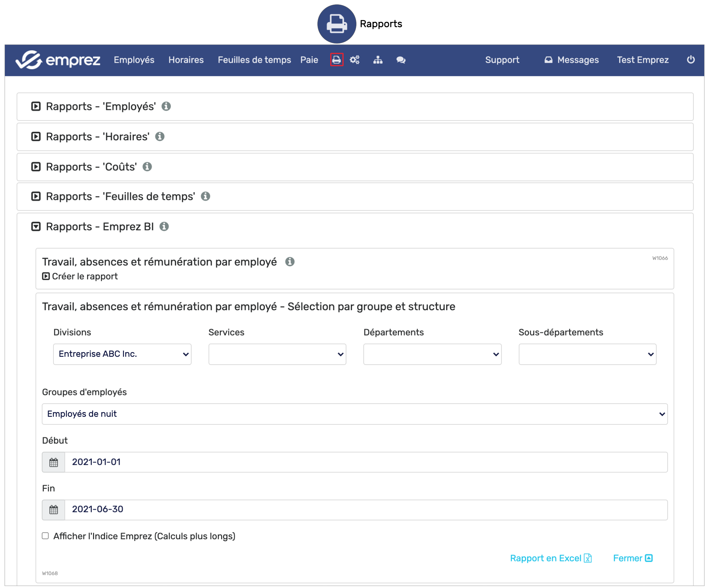Open the Divisions dropdown
This screenshot has height=588, width=706.
[122, 354]
